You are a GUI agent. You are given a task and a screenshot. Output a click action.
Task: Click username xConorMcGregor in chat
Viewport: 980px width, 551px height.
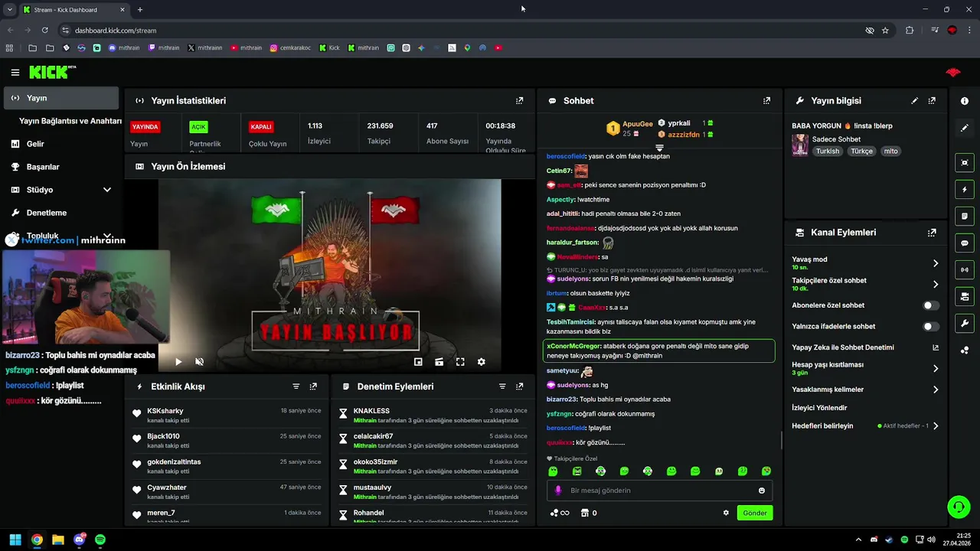573,346
